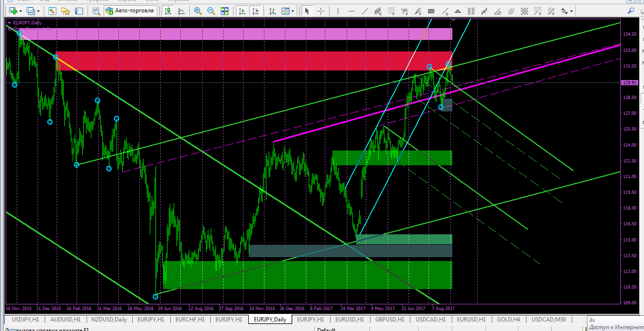
Task: Click the 7 Aug 2017 date label
Action: point(443,308)
